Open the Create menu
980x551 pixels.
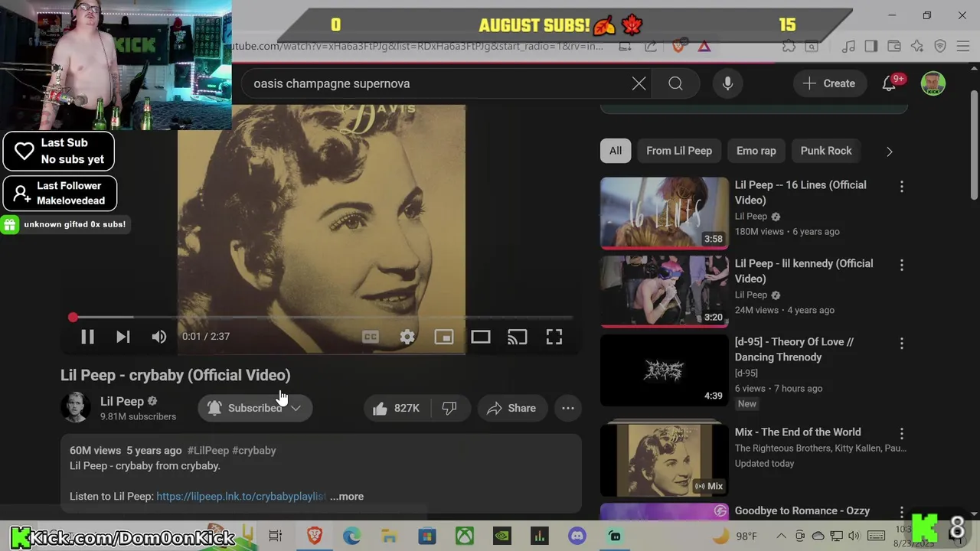click(829, 83)
